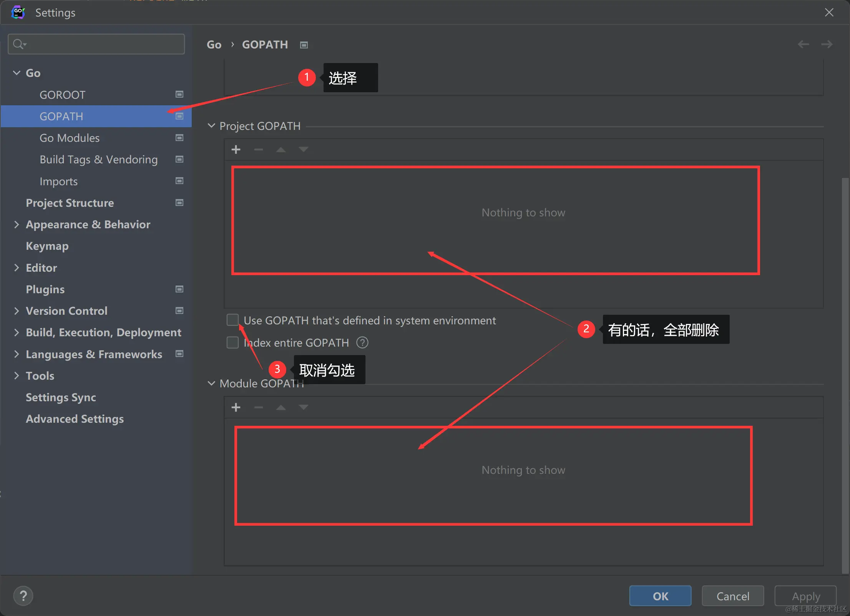Expand the Appearance & Behavior tree node
This screenshot has height=616, width=850.
click(17, 224)
